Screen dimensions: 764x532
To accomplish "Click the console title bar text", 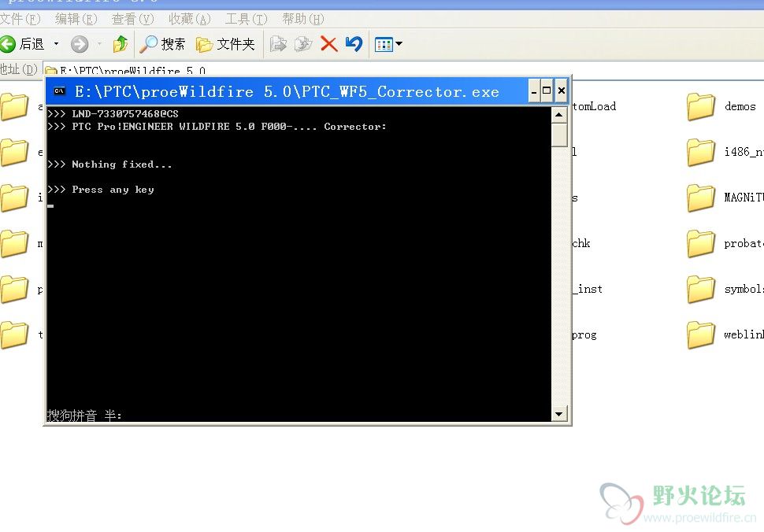I will pos(287,91).
